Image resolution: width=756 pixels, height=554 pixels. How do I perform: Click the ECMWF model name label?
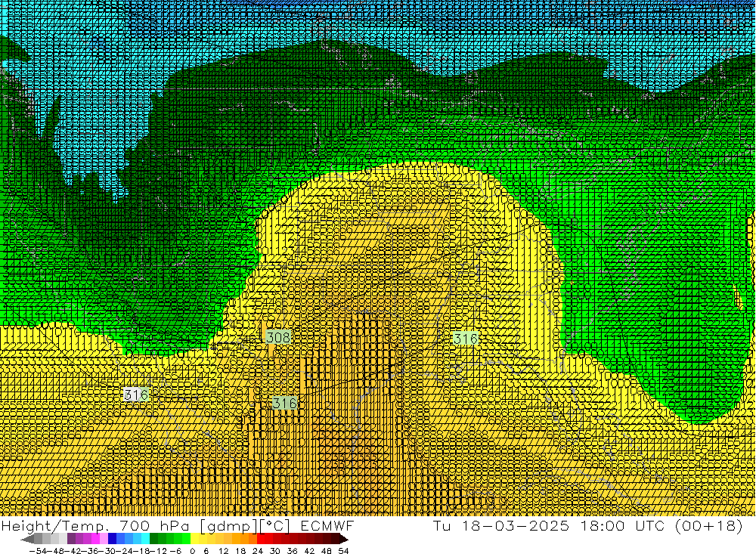tap(327, 525)
